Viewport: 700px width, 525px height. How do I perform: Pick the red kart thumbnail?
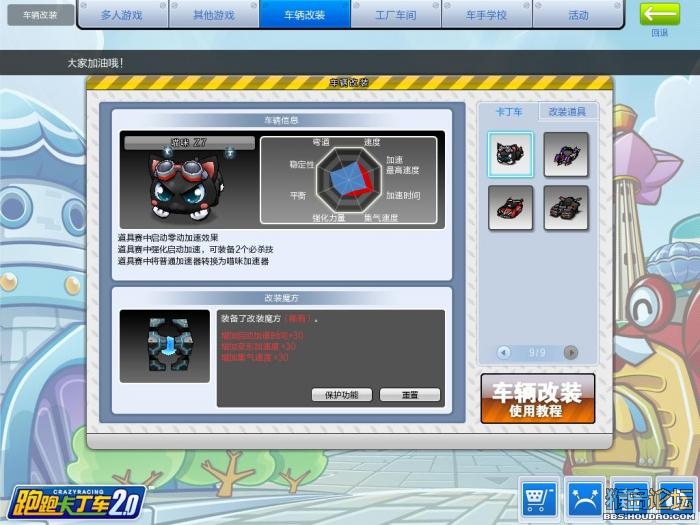pyautogui.click(x=510, y=208)
